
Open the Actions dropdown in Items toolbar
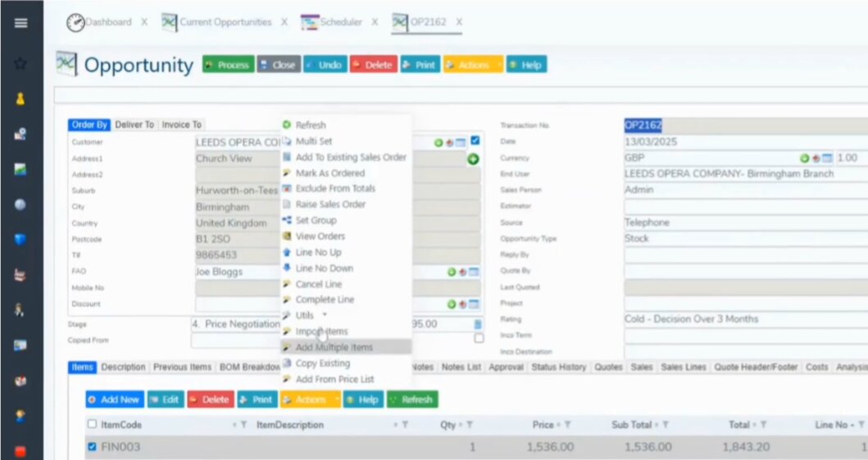point(310,400)
